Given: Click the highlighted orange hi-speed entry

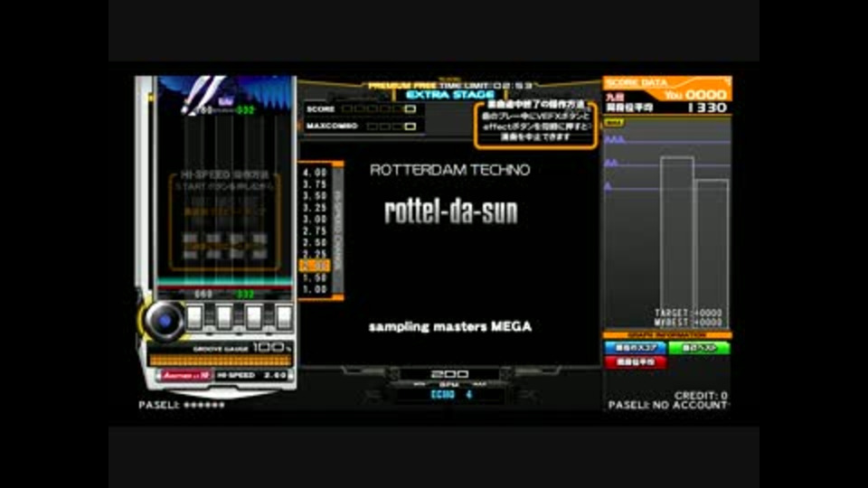Looking at the screenshot, I should point(315,266).
